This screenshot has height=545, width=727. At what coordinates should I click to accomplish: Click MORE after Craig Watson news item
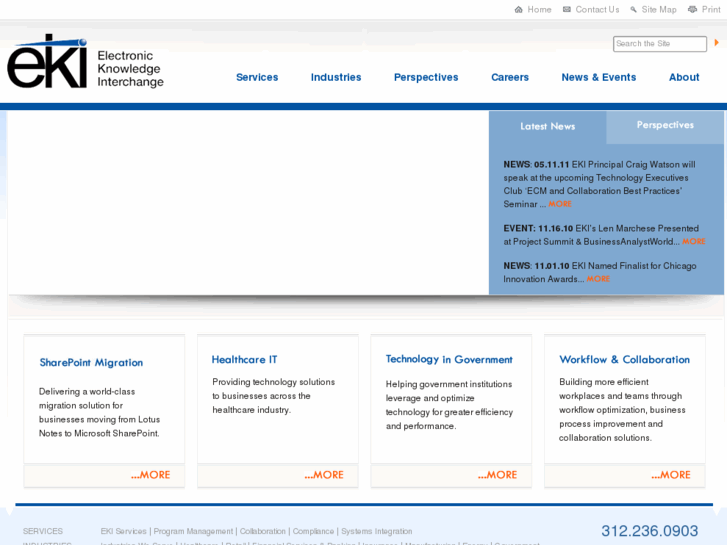[x=560, y=204]
